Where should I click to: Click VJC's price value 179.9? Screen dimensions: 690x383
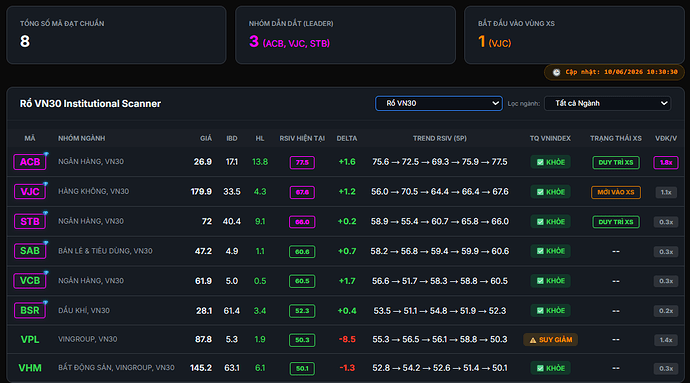click(201, 192)
